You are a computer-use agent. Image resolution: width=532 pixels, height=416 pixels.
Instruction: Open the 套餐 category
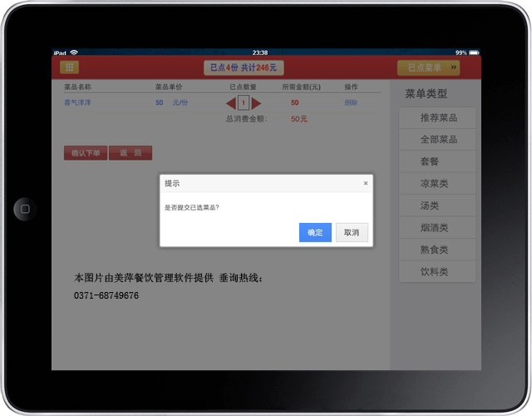tap(438, 161)
